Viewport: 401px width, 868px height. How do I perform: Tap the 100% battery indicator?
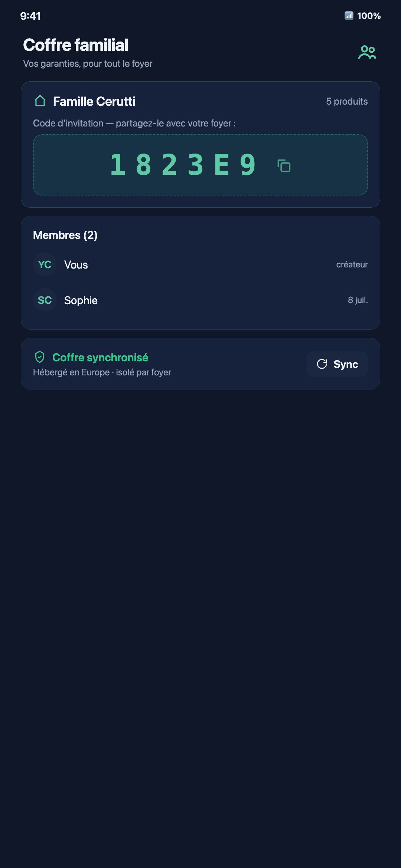[369, 16]
